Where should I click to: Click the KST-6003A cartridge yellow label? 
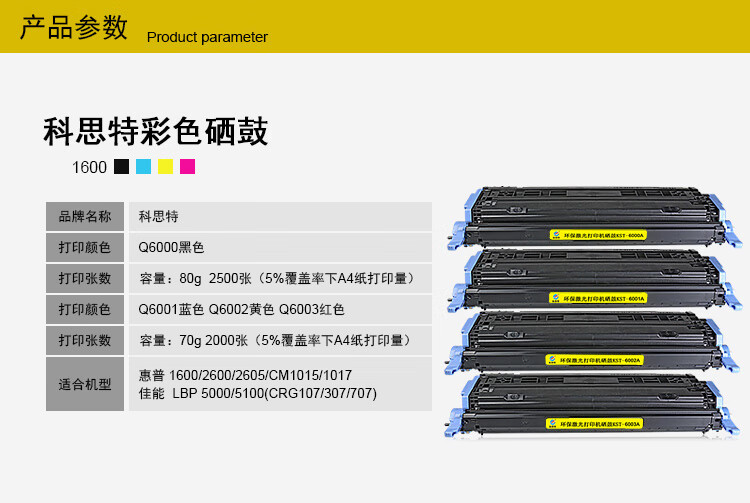(x=594, y=423)
